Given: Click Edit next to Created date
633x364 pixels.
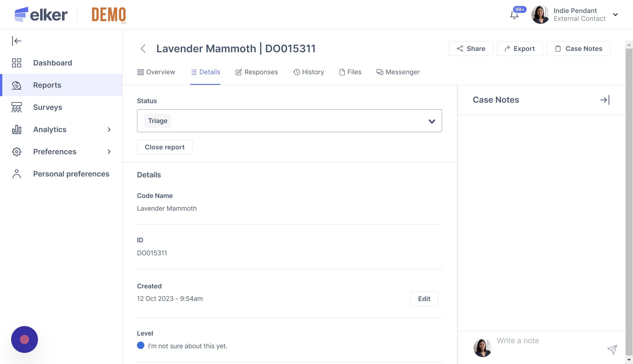Looking at the screenshot, I should [x=424, y=299].
